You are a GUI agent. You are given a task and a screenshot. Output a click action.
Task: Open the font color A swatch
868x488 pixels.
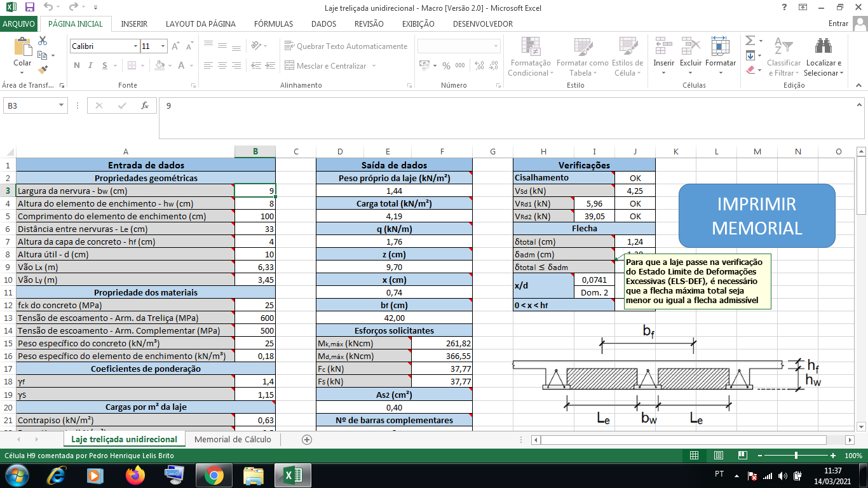pos(181,65)
